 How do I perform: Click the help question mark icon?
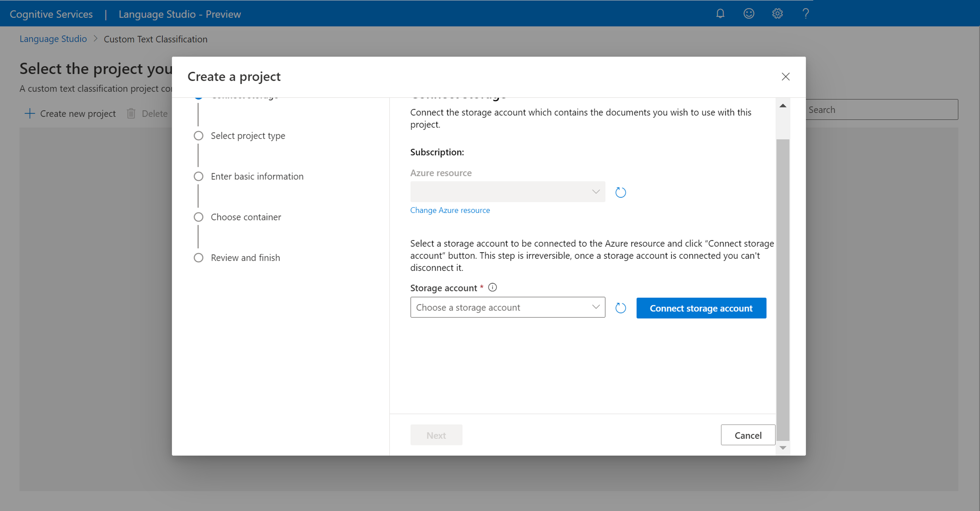[805, 14]
